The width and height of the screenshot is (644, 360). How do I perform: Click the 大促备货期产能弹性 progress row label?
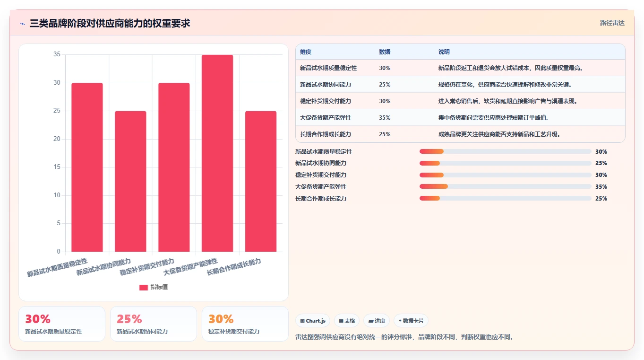click(x=321, y=187)
